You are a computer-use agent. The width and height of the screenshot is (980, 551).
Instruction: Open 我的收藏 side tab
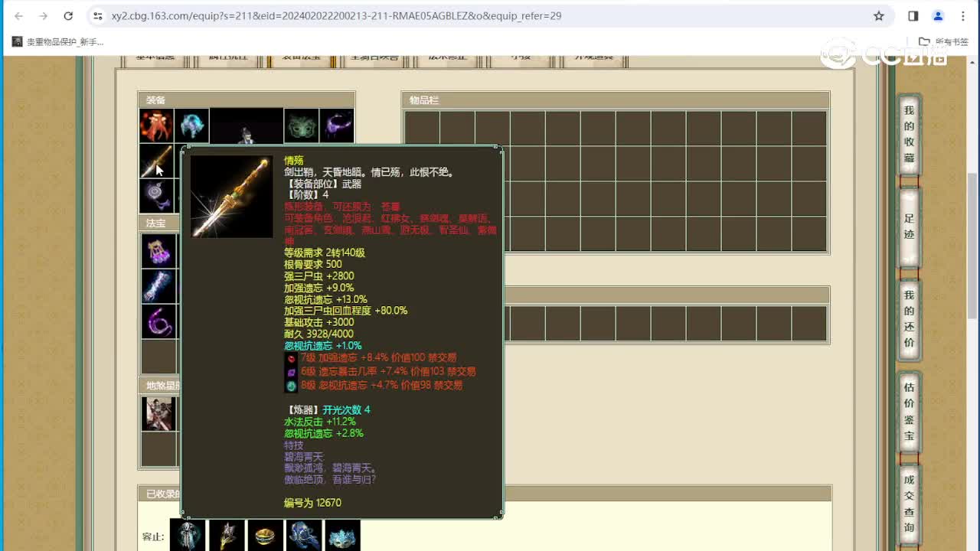tap(909, 135)
